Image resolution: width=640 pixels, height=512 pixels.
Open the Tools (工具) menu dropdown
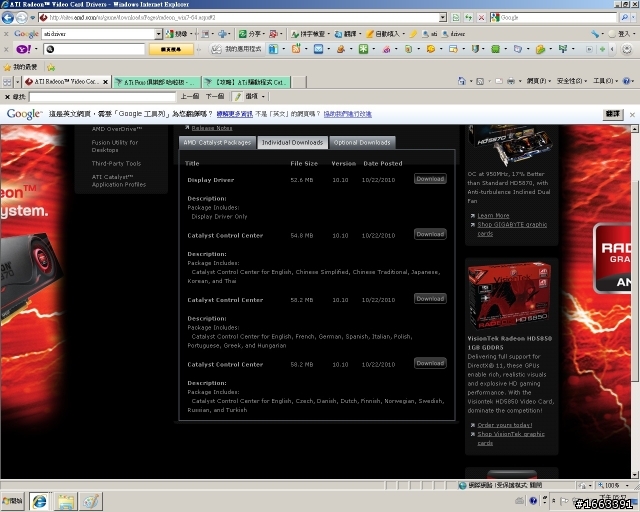click(x=606, y=81)
